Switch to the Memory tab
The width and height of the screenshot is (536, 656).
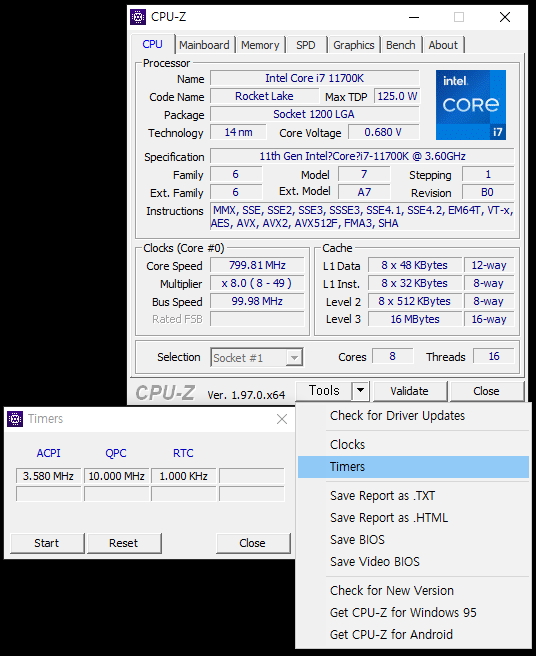click(260, 45)
